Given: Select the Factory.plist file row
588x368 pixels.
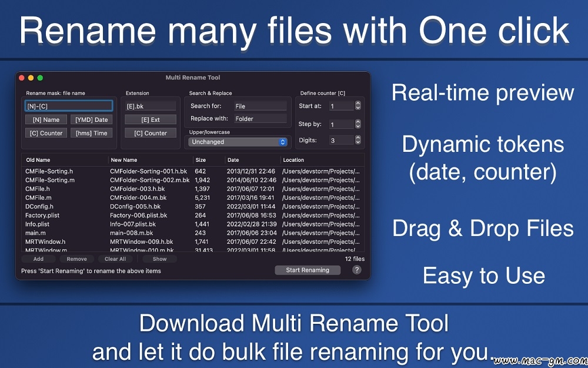Looking at the screenshot, I should click(193, 215).
